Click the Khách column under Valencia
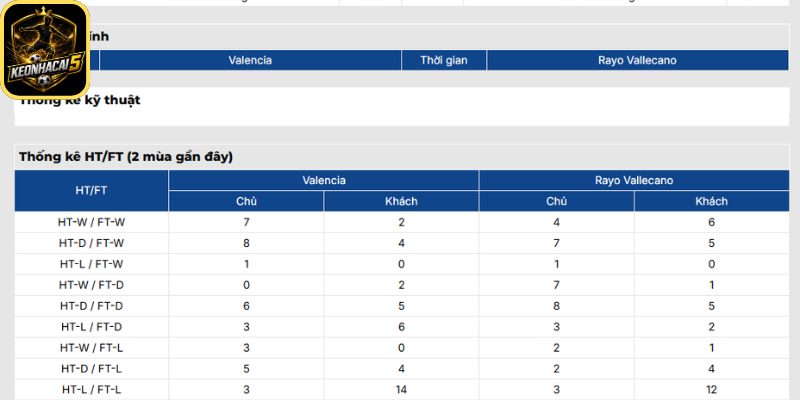 pos(401,201)
